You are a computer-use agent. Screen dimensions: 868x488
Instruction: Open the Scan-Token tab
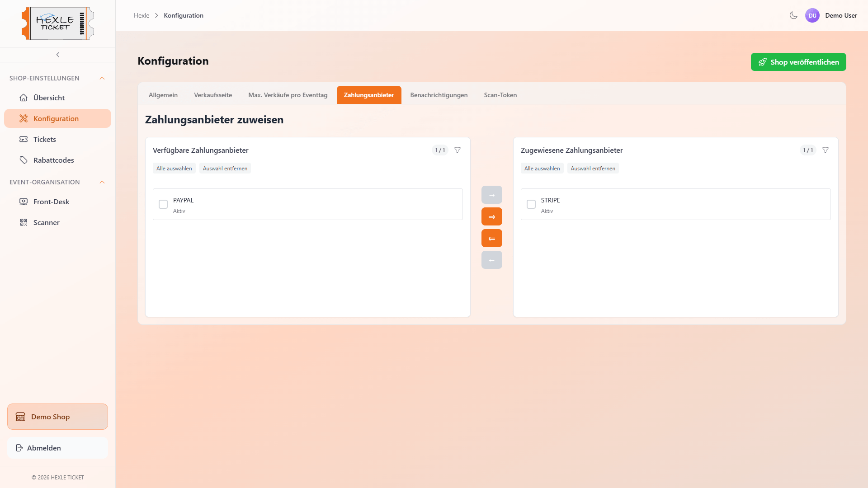pos(500,95)
